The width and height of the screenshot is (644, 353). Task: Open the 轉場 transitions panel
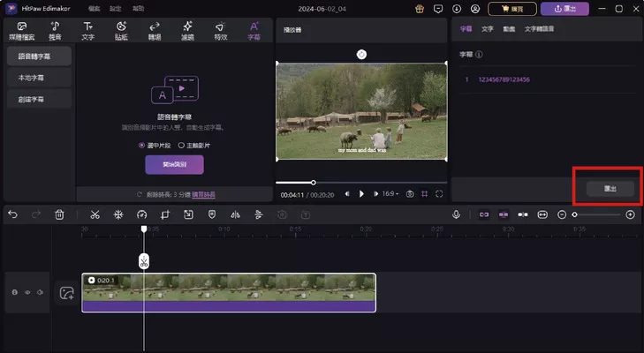[x=155, y=31]
